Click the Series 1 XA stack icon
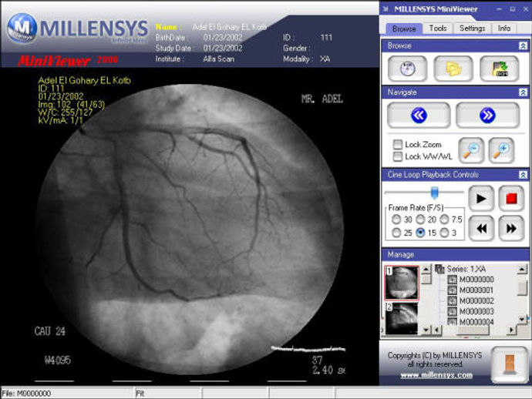This screenshot has width=532, height=399. (439, 269)
